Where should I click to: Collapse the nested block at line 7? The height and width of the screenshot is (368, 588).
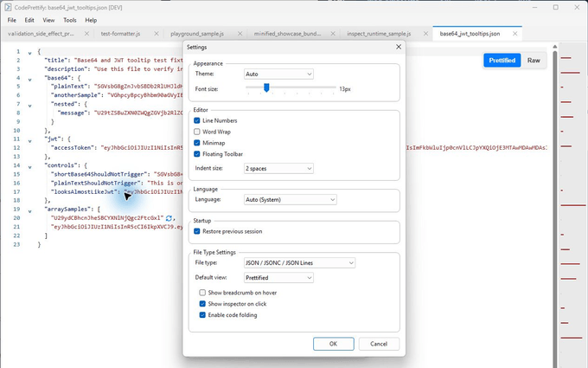click(29, 106)
